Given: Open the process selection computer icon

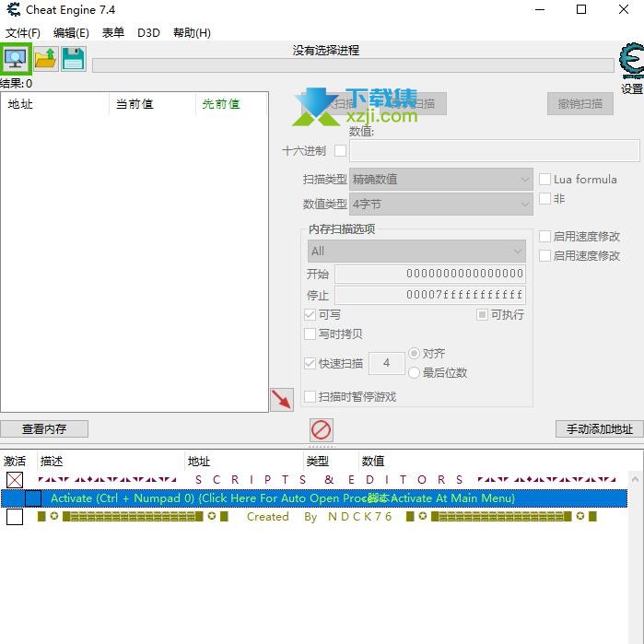Looking at the screenshot, I should pyautogui.click(x=16, y=59).
